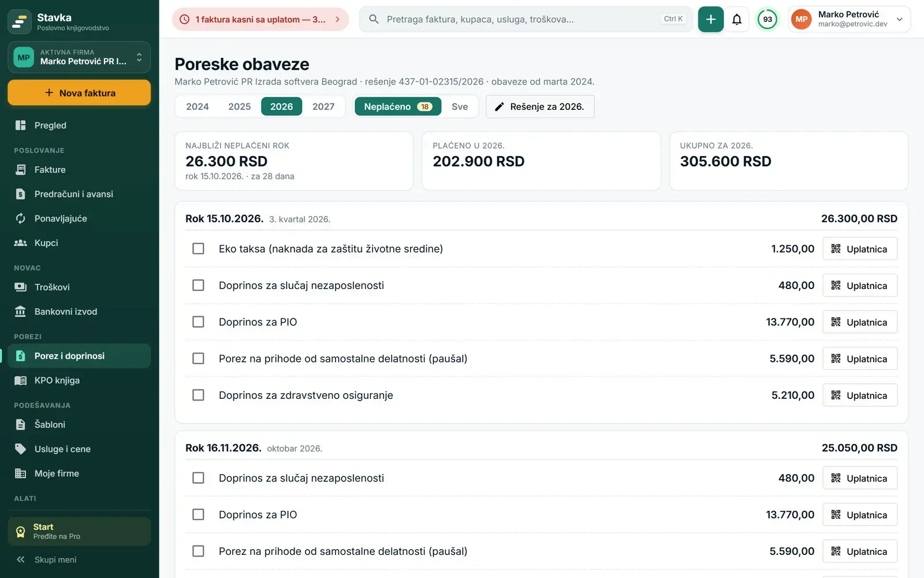Generate Uplatnica for Eko taksa
The height and width of the screenshot is (578, 924).
pyautogui.click(x=860, y=249)
